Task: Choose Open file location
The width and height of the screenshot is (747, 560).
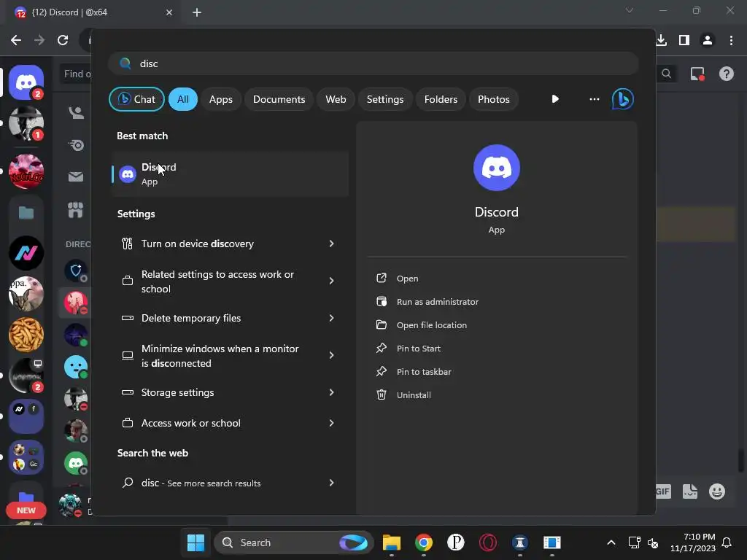Action: click(422, 324)
